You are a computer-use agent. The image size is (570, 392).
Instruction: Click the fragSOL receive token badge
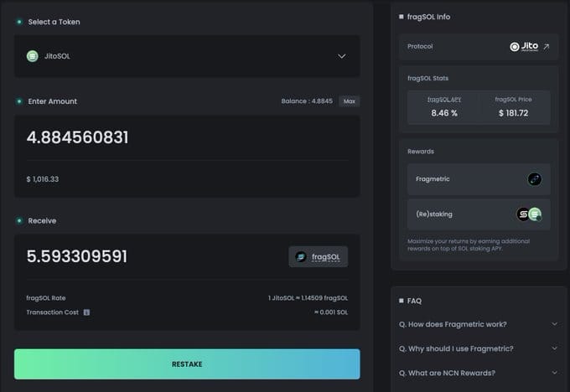(318, 257)
